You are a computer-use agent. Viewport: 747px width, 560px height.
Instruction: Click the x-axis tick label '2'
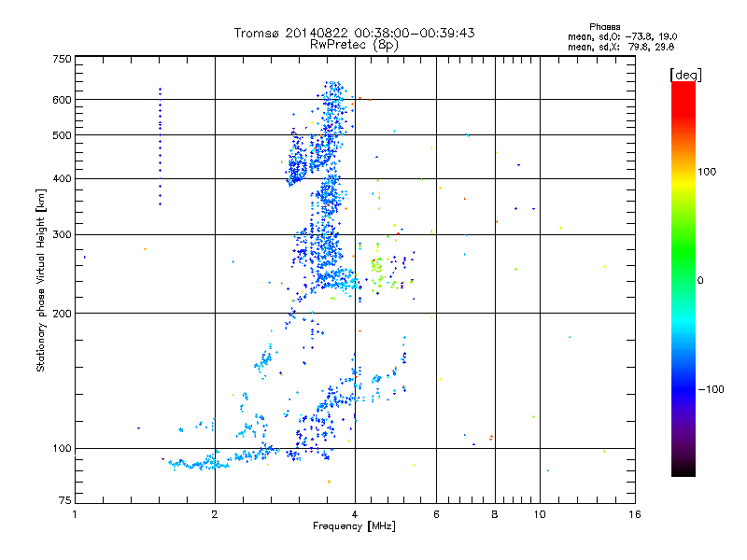[x=215, y=514]
